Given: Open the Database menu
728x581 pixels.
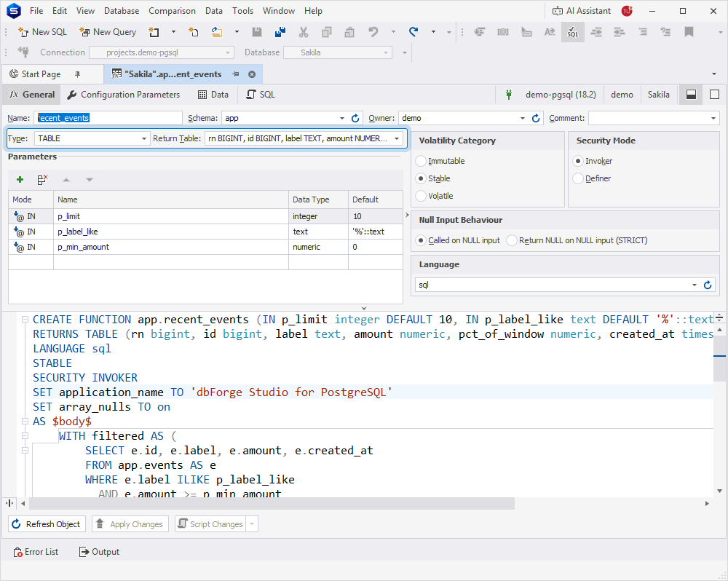Looking at the screenshot, I should [122, 11].
